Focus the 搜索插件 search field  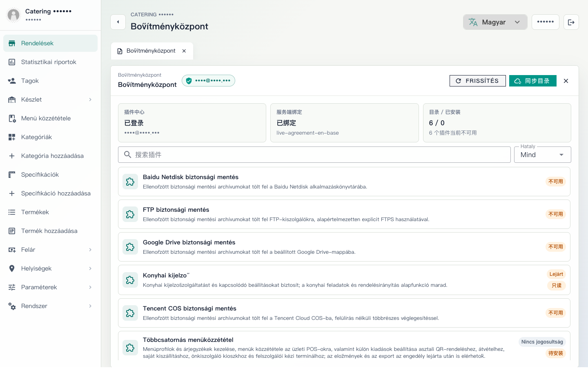click(314, 155)
